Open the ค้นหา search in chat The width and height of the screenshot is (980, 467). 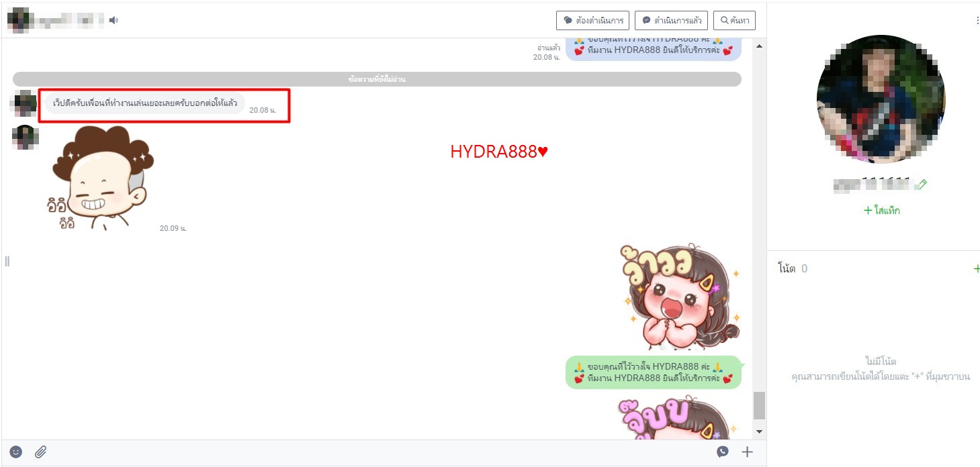pos(734,20)
